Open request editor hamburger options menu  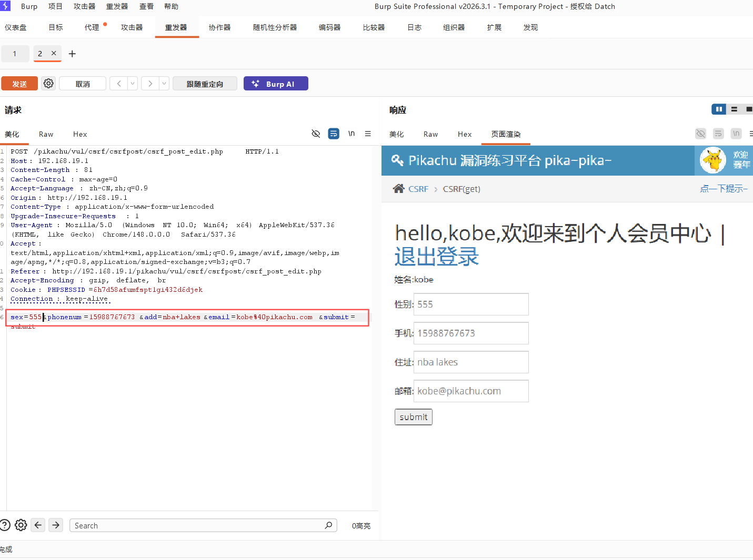pyautogui.click(x=368, y=134)
